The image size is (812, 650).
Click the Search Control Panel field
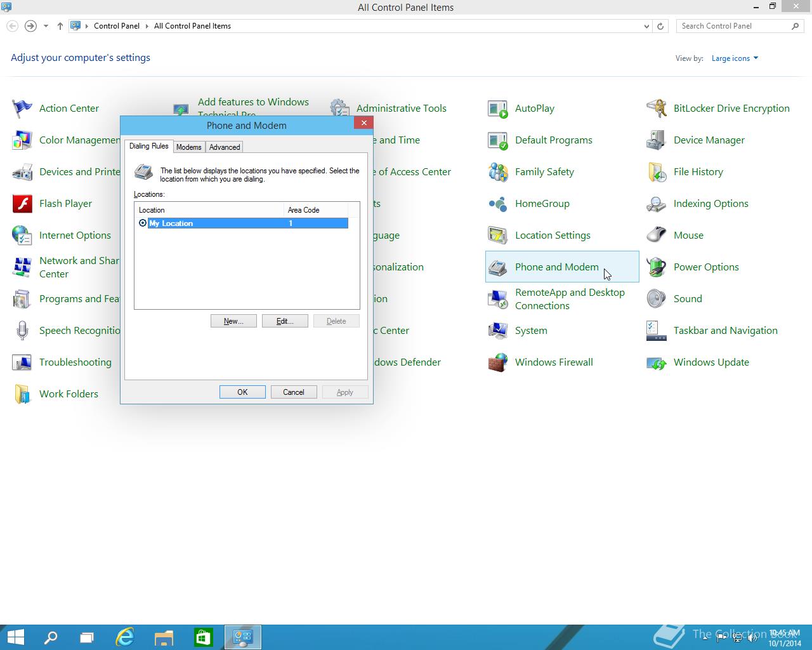pos(733,26)
